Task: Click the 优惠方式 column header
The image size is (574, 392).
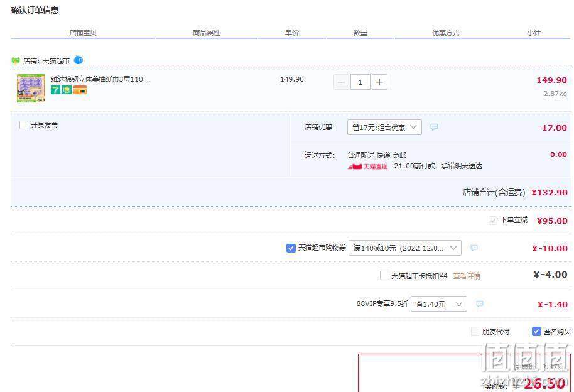Action: 445,33
